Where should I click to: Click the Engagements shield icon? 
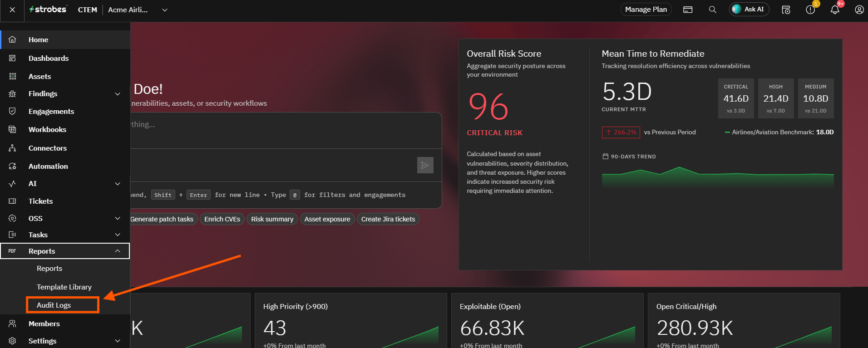tap(12, 111)
